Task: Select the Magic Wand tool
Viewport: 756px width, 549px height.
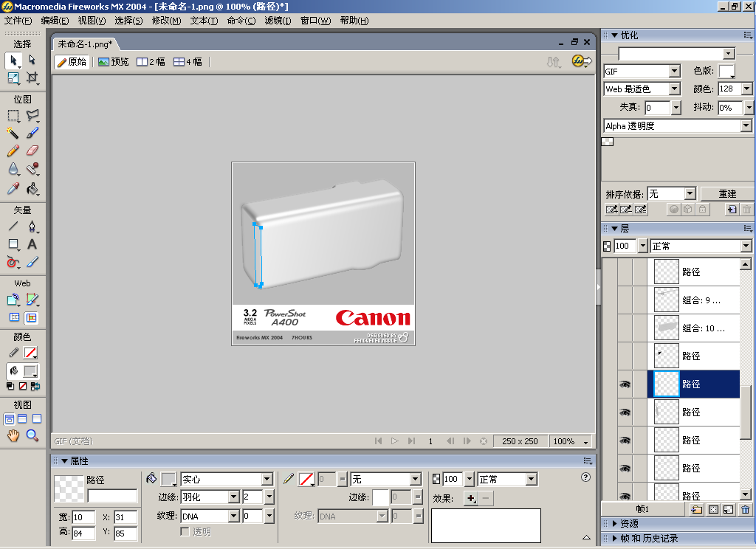Action: (x=13, y=133)
